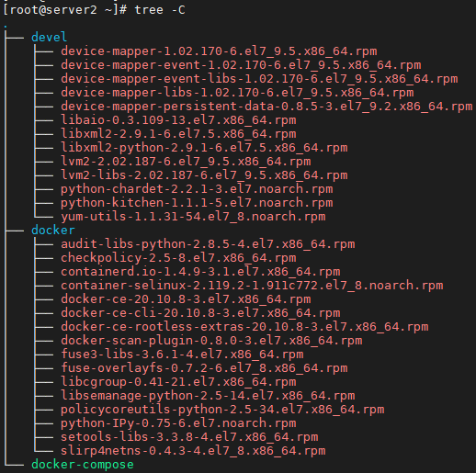The width and height of the screenshot is (476, 473).
Task: Click the tree -C command text
Action: (x=160, y=10)
